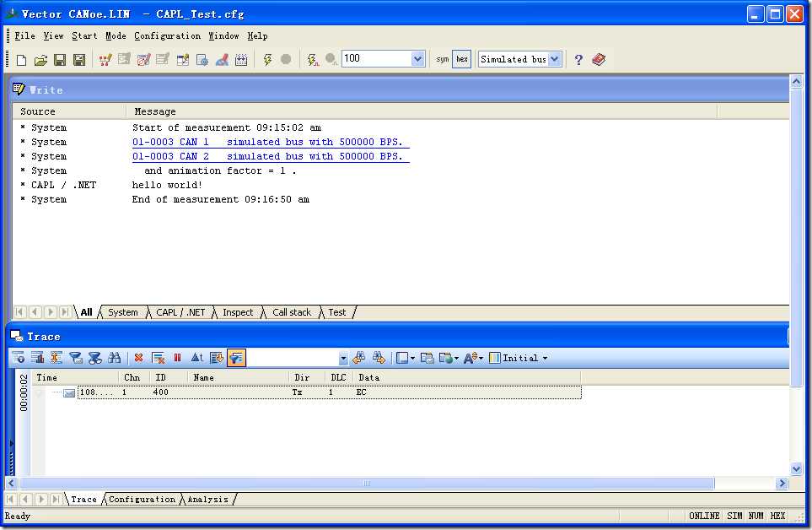Open the Window menu

pos(223,35)
